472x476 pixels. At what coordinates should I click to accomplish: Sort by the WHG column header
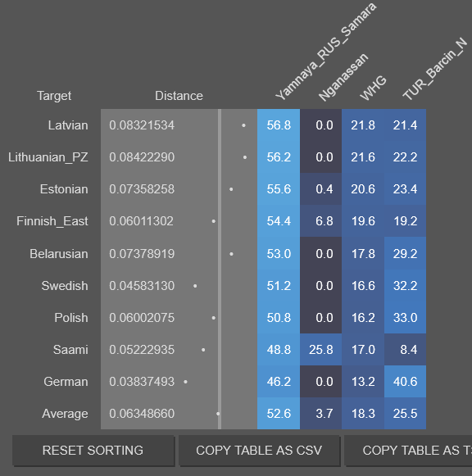373,88
